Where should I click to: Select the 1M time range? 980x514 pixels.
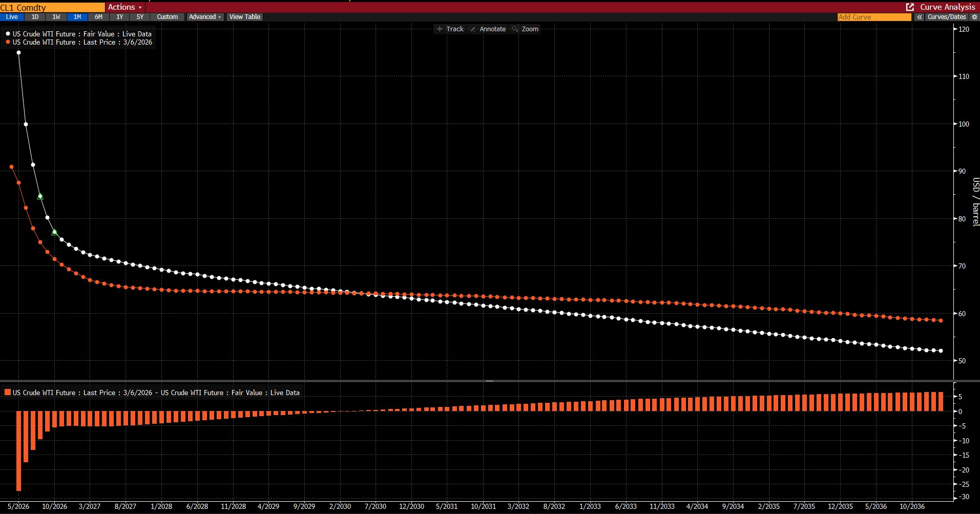(x=77, y=17)
